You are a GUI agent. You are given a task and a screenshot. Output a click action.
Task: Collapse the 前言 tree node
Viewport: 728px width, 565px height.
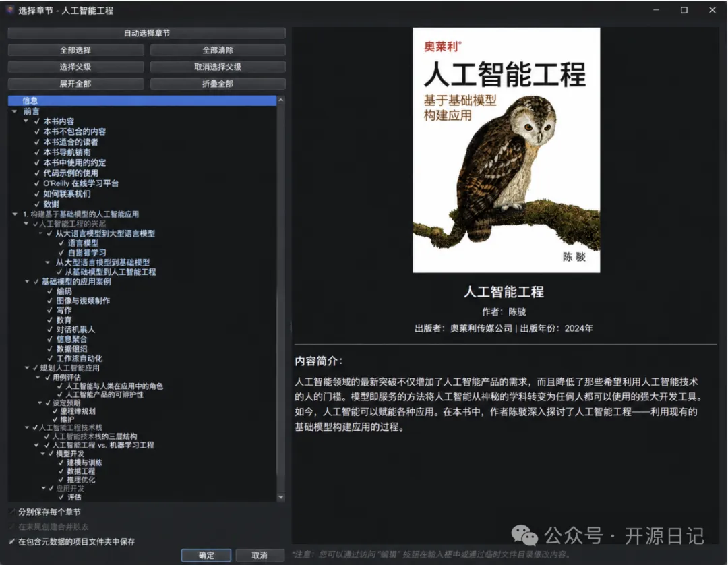coord(14,111)
